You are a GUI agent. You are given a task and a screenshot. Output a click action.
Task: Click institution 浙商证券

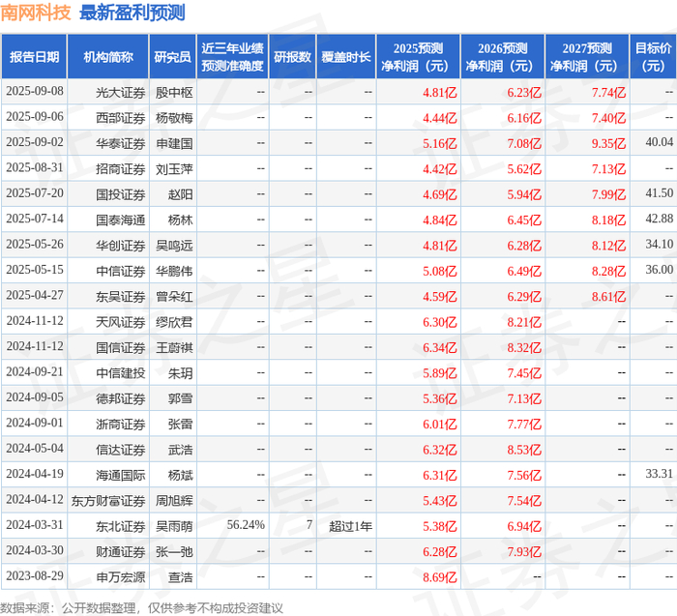coord(121,424)
